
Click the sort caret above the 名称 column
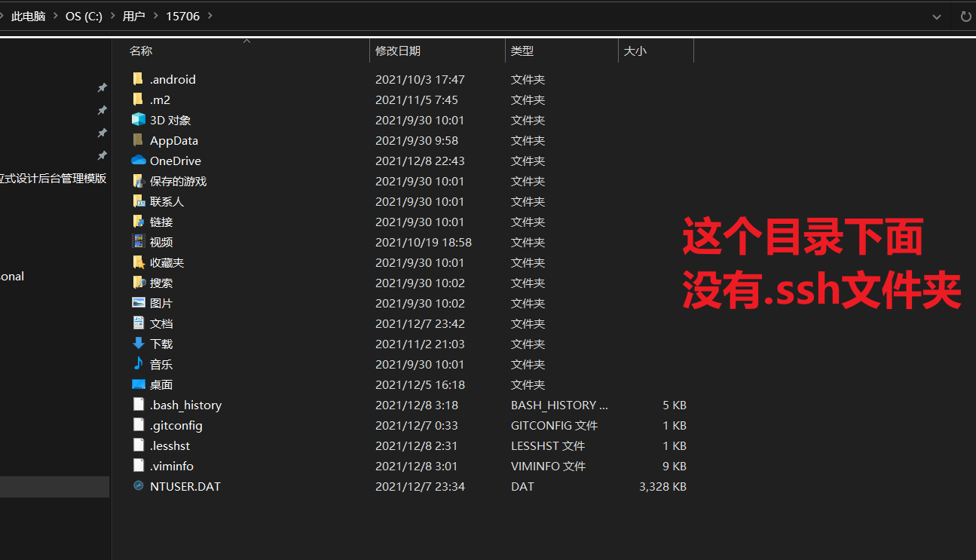246,41
